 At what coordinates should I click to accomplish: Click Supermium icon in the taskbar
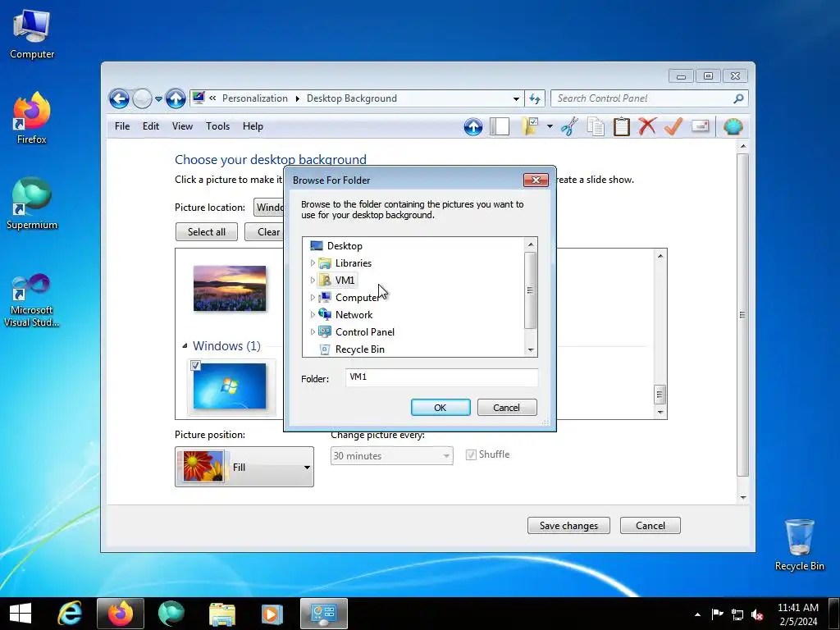(x=171, y=614)
